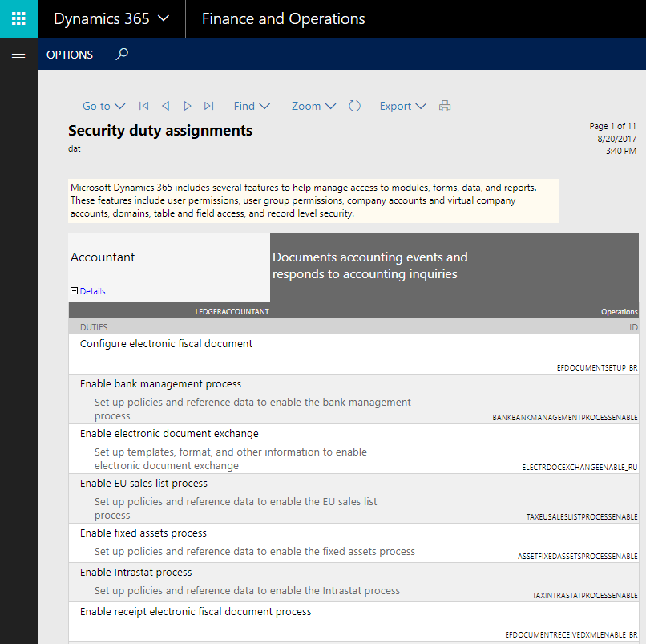Click the 'Documents accounting events' role description
The height and width of the screenshot is (644, 646).
click(x=370, y=265)
